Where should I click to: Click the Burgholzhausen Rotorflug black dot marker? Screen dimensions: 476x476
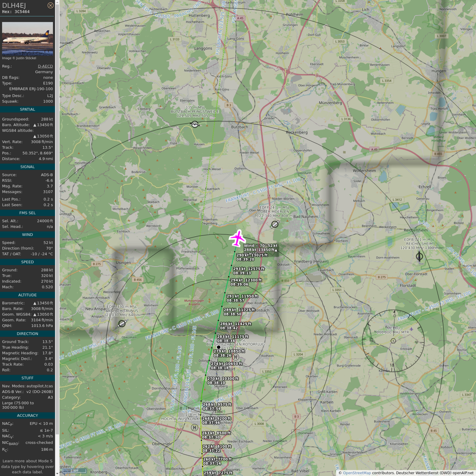[x=218, y=347]
